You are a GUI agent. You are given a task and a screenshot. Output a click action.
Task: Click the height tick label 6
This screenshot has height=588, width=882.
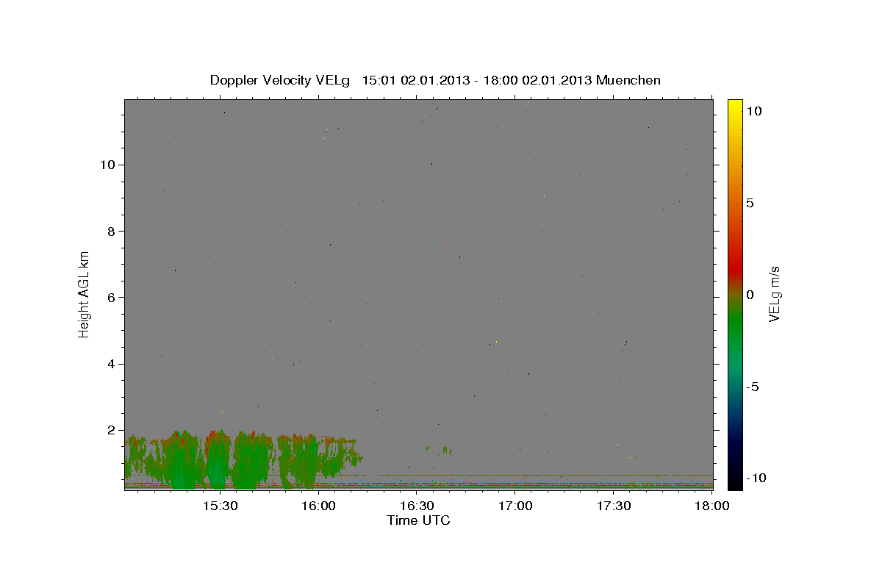[x=112, y=298]
